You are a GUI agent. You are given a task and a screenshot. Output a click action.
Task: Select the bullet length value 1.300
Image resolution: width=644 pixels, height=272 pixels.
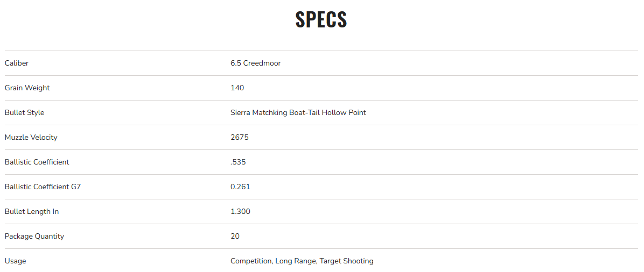(x=240, y=212)
